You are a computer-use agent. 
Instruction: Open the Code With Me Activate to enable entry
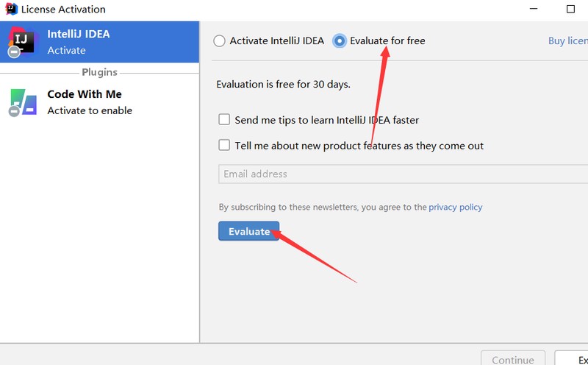[x=90, y=102]
